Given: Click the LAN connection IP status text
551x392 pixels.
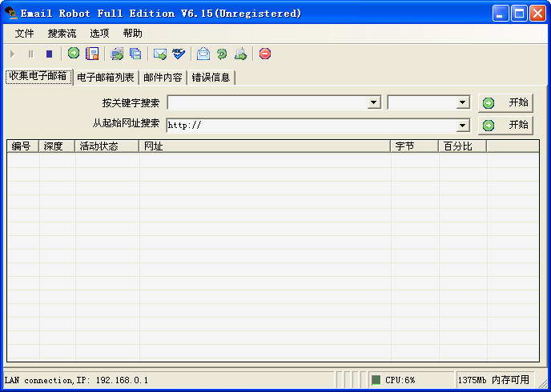Looking at the screenshot, I should click(76, 380).
